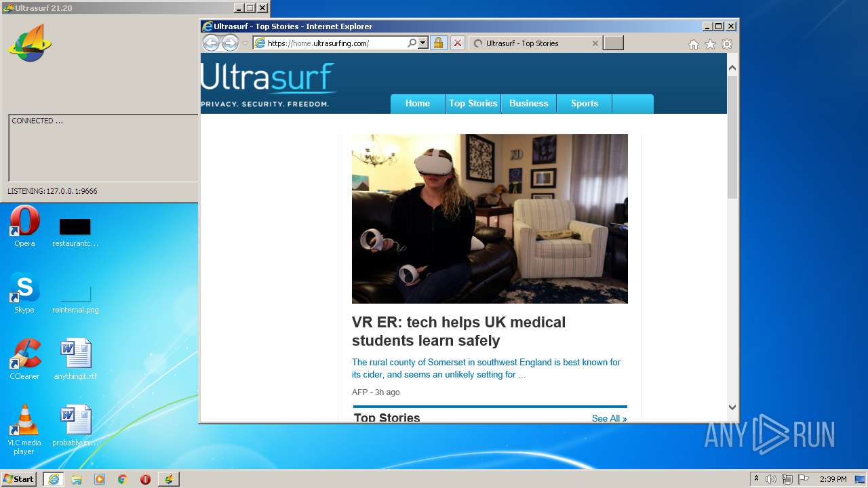
Task: Click the search magnifier in address bar
Action: coord(412,43)
